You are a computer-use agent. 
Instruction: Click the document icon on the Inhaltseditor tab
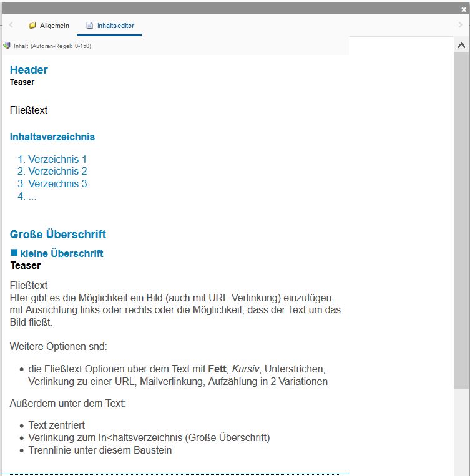click(90, 26)
